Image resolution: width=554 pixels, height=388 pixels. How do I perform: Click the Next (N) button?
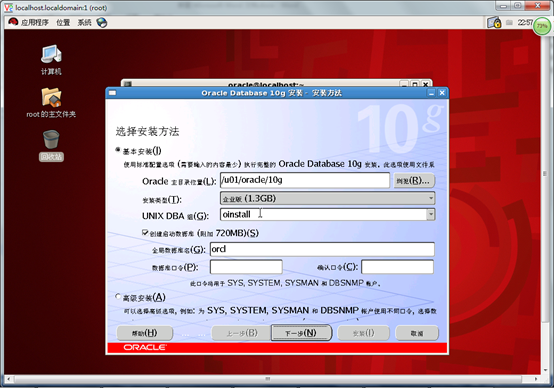tap(301, 333)
